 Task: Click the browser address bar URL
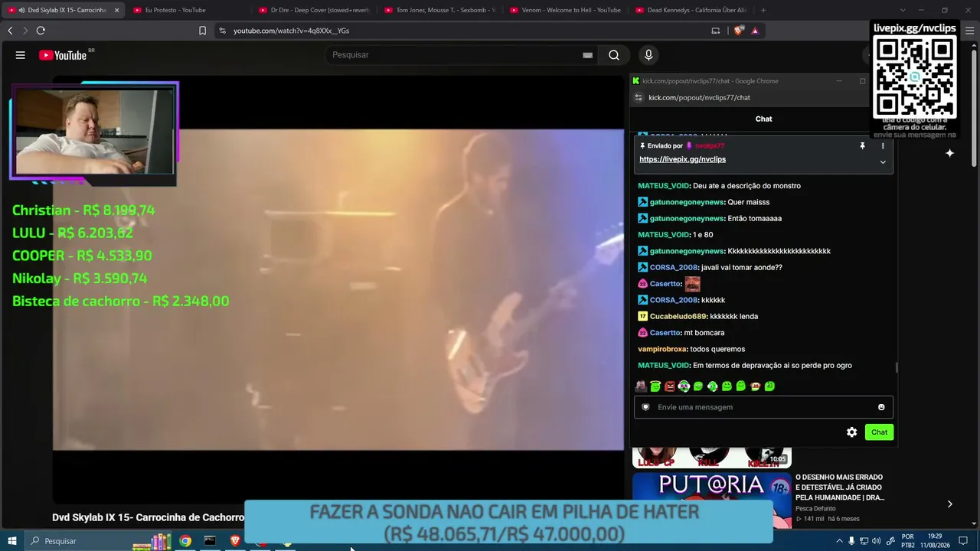291,31
